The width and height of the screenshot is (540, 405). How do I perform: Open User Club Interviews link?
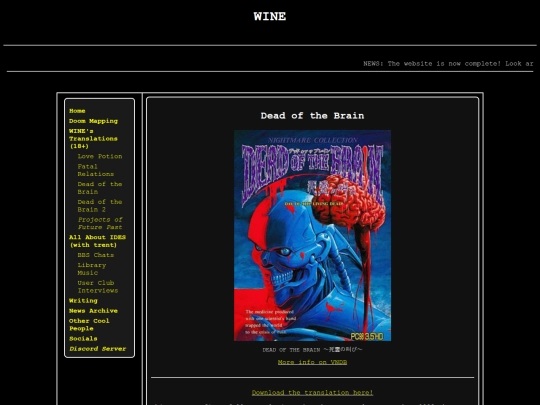98,287
